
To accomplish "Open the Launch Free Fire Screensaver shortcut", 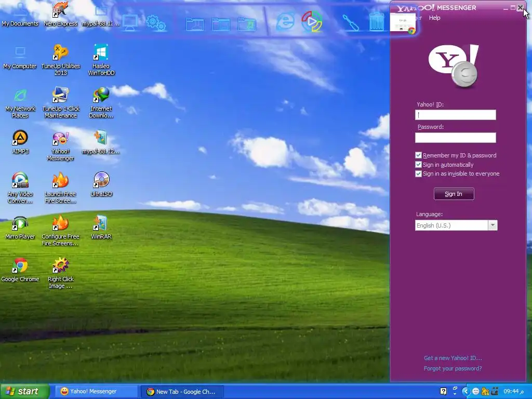I will tap(60, 188).
